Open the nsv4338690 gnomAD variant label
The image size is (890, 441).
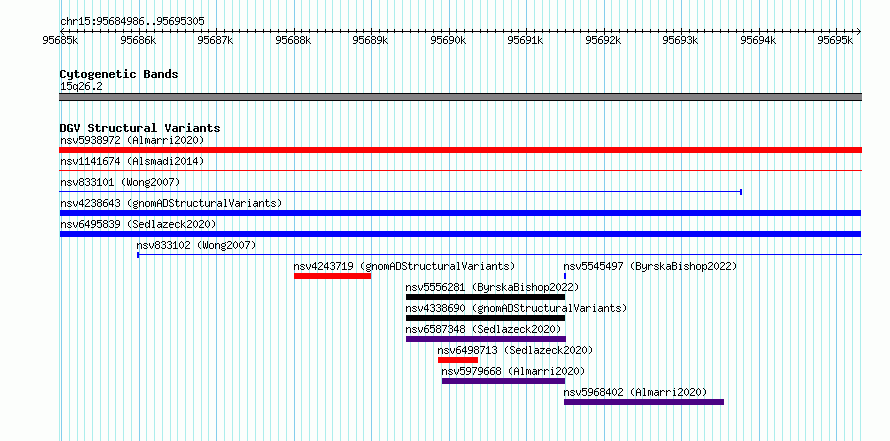516,308
